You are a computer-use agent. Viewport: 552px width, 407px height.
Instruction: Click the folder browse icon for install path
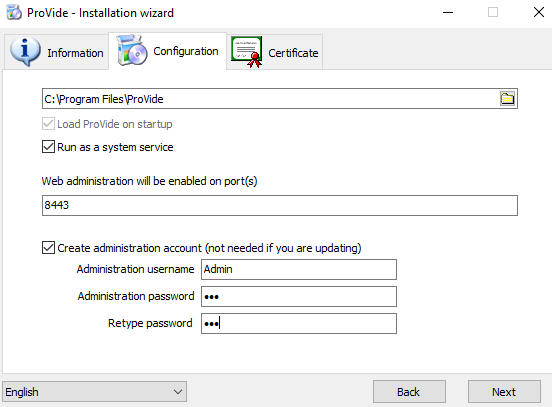coord(507,99)
